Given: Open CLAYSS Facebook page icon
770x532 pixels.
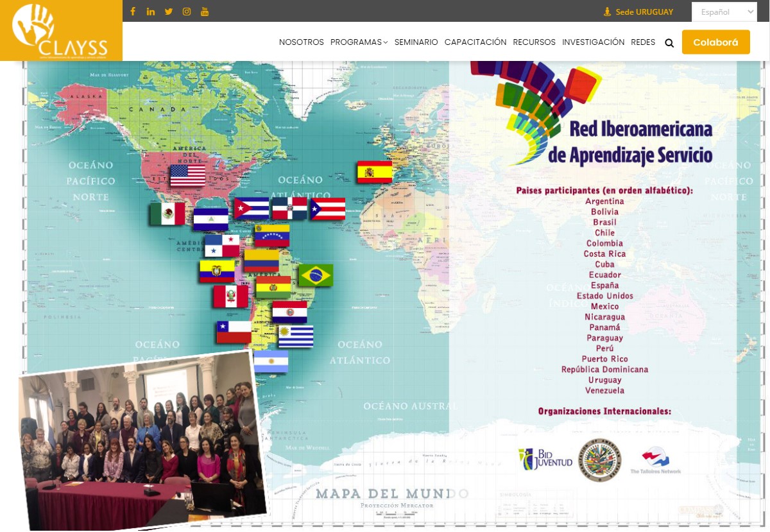Looking at the screenshot, I should point(133,11).
